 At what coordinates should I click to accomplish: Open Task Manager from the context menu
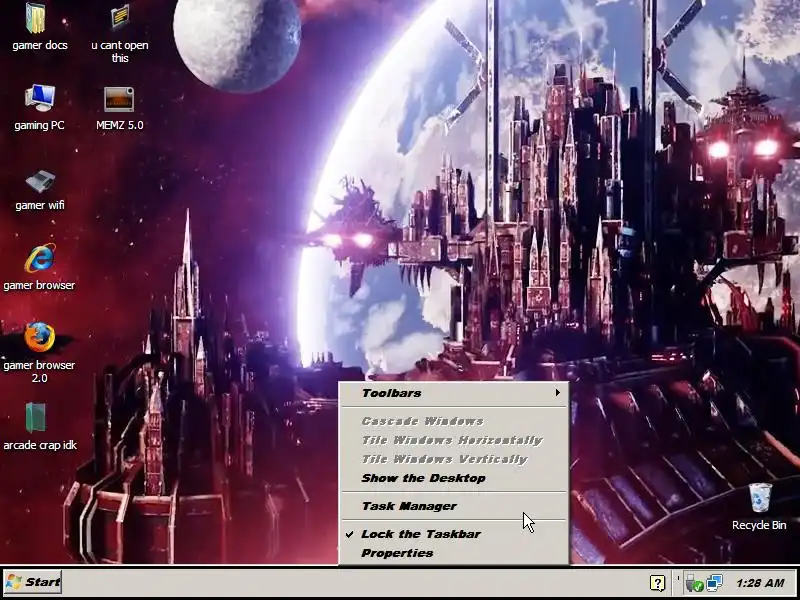tap(454, 506)
